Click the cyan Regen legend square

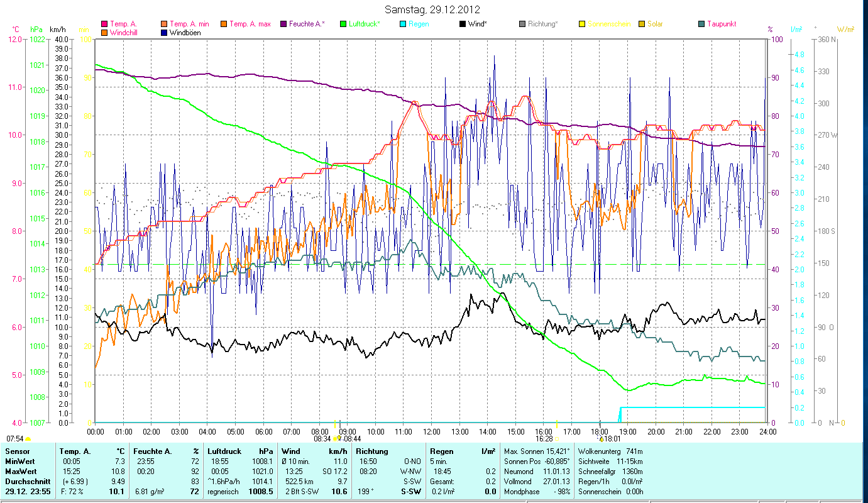(x=403, y=24)
